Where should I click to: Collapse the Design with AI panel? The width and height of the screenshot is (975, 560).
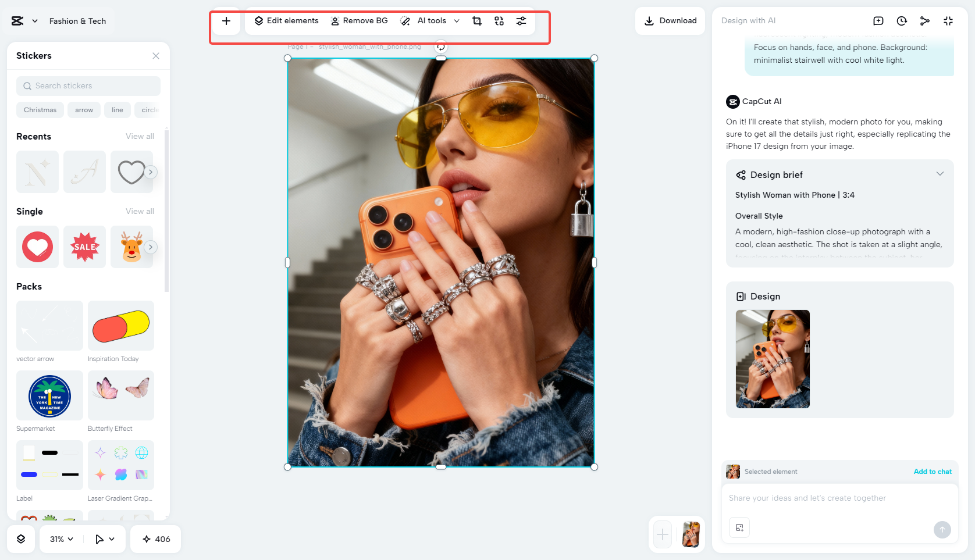click(x=948, y=21)
